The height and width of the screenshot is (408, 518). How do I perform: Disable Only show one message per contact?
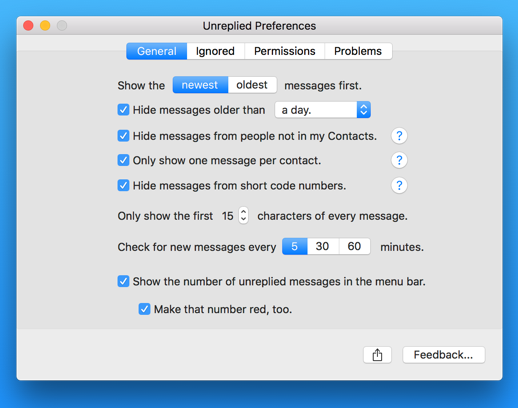click(123, 160)
